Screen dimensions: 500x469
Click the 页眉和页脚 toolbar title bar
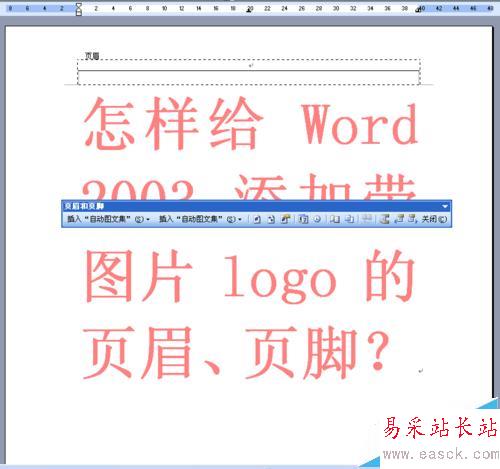[x=256, y=206]
